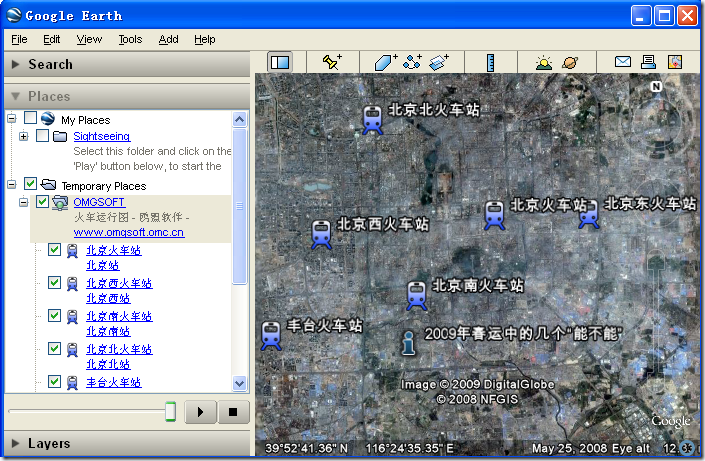Stop the tour with the stop button
The height and width of the screenshot is (461, 705).
(x=233, y=412)
